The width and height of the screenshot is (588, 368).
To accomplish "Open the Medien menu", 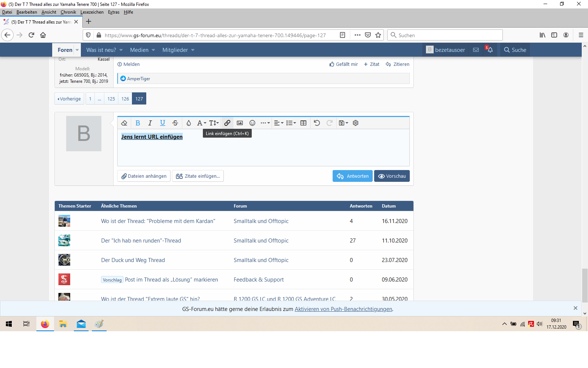I will tap(143, 50).
